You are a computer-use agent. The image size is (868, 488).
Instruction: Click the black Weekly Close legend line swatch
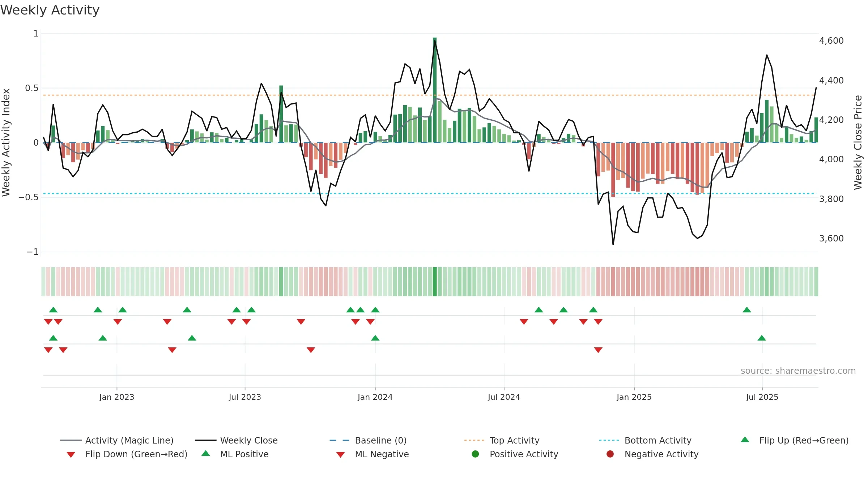click(x=205, y=440)
